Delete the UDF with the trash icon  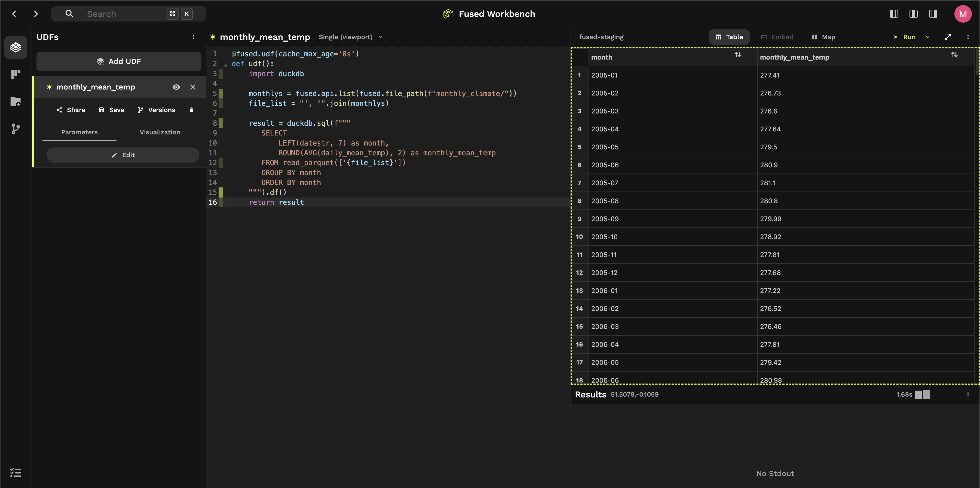[191, 110]
